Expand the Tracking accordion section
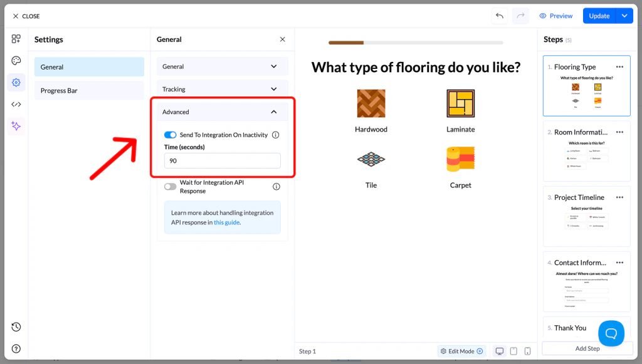Image resolution: width=642 pixels, height=364 pixels. (223, 89)
